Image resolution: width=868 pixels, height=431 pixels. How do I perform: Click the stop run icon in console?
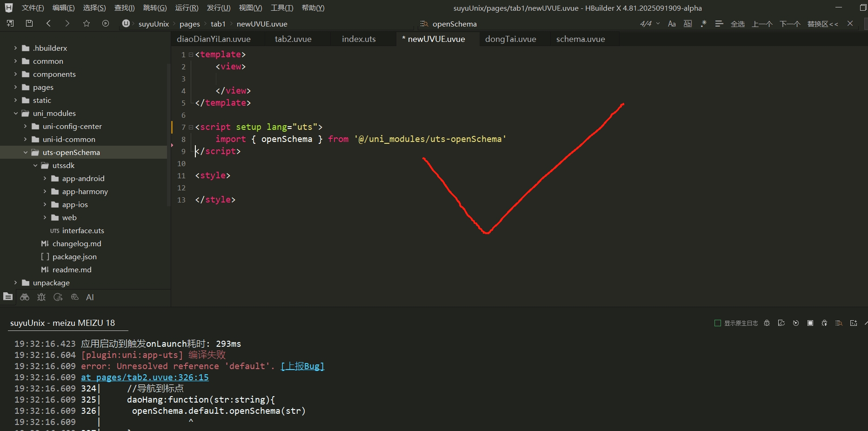click(x=810, y=323)
